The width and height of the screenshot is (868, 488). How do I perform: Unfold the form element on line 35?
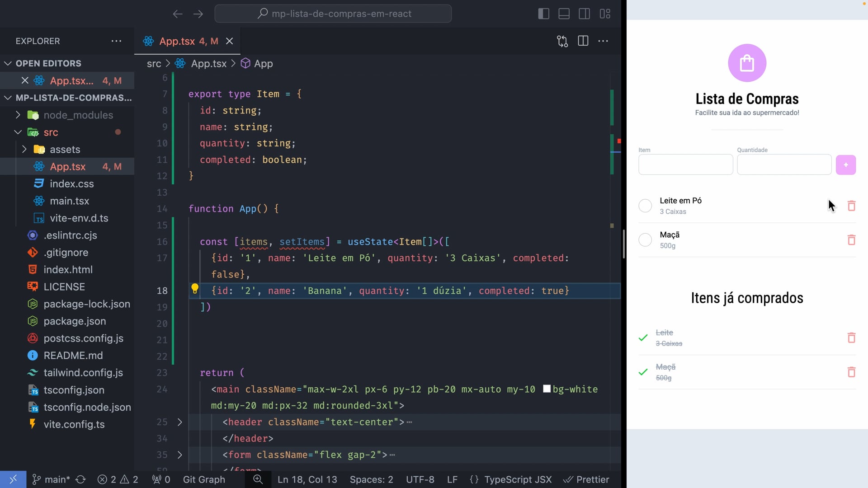pos(179,455)
